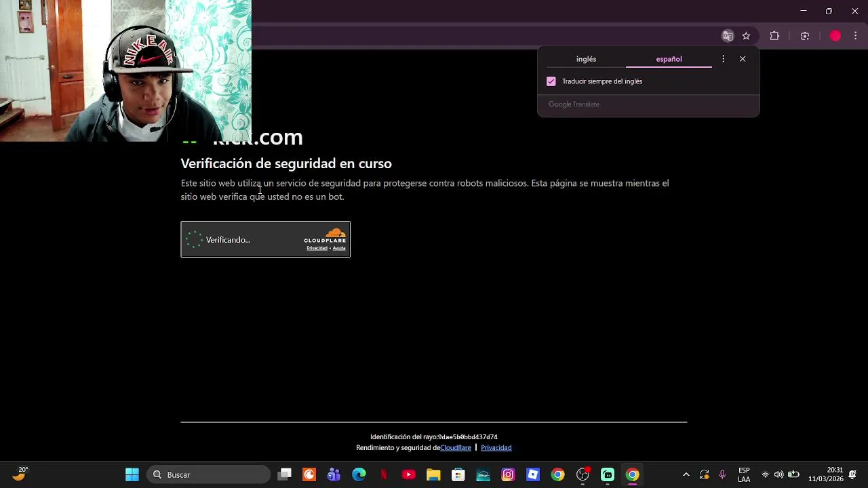Click the 'Verificación de seguridad en curso' heading

[x=286, y=163]
